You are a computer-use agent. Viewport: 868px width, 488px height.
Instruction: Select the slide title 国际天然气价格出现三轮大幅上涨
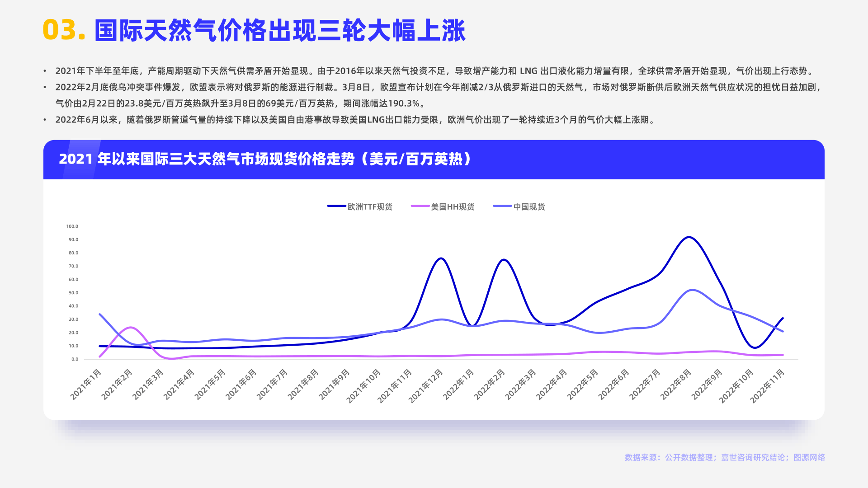coord(280,30)
